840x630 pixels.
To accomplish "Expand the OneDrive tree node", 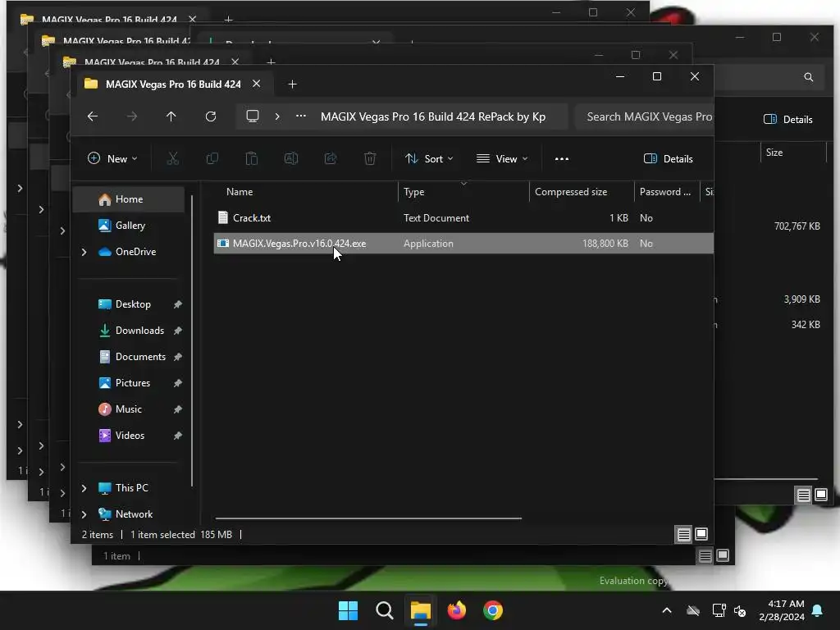I will tap(84, 252).
